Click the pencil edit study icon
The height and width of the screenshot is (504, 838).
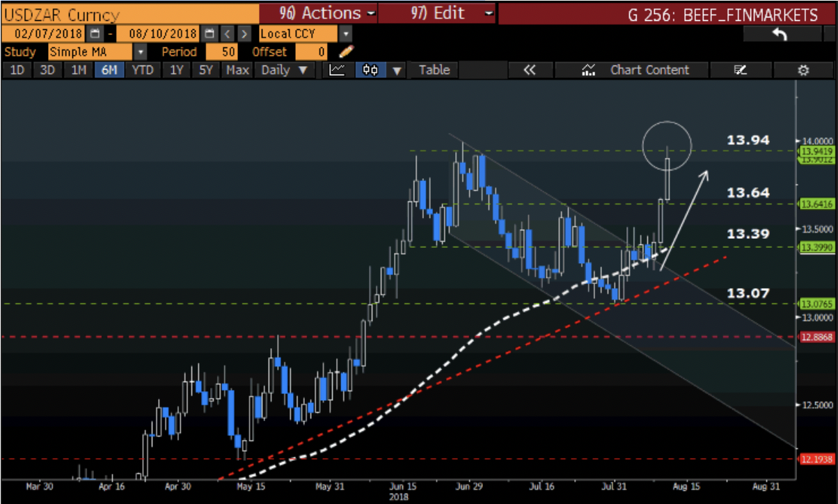point(346,52)
